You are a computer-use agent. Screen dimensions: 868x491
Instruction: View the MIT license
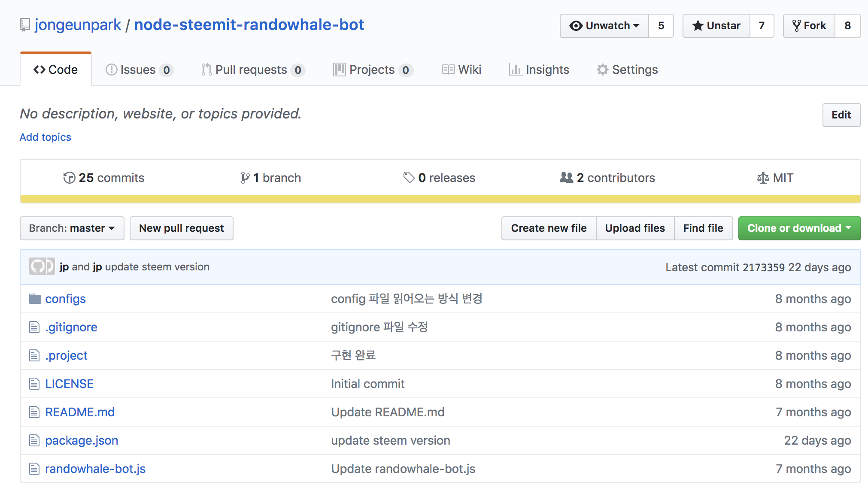[775, 178]
